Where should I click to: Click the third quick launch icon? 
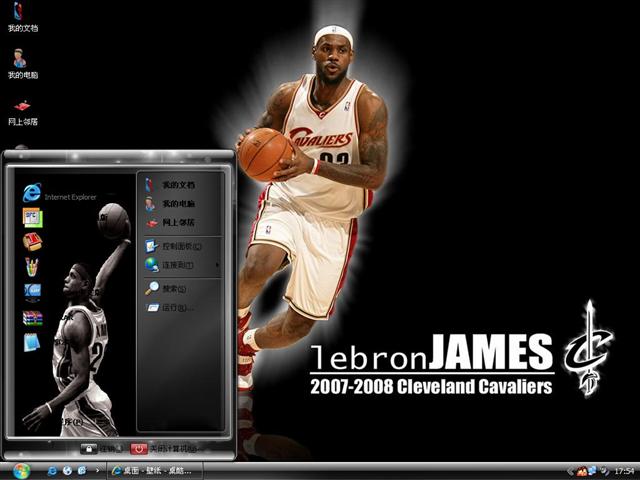pyautogui.click(x=82, y=471)
